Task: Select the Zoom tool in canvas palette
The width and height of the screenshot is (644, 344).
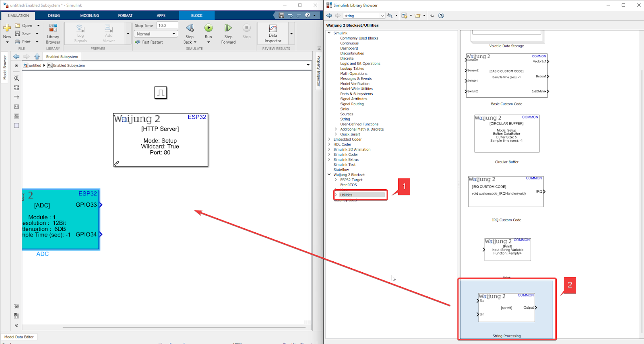Action: point(17,78)
